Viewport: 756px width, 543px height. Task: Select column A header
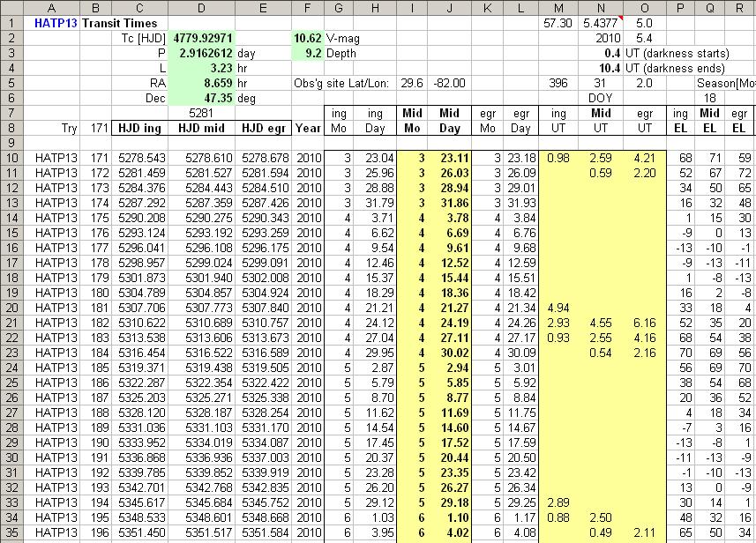tap(51, 8)
